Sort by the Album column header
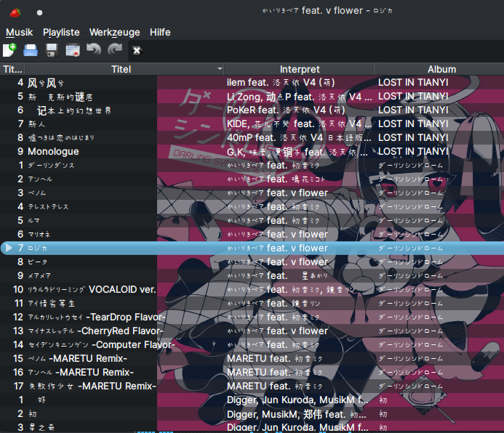The image size is (504, 433). click(440, 69)
